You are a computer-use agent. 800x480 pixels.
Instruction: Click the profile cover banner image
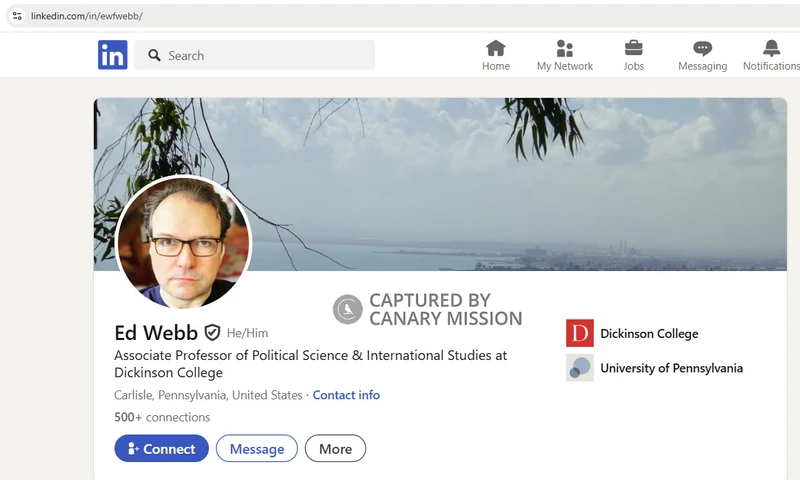440,184
